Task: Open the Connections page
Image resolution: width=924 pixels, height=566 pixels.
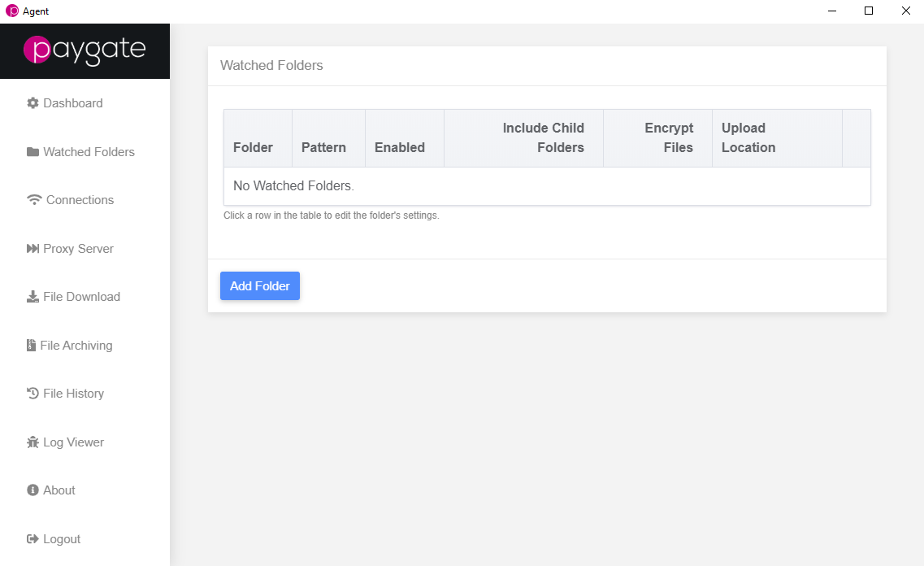Action: click(x=70, y=200)
